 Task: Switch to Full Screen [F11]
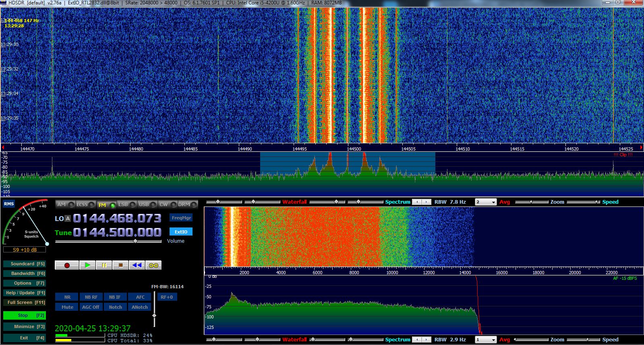(24, 303)
